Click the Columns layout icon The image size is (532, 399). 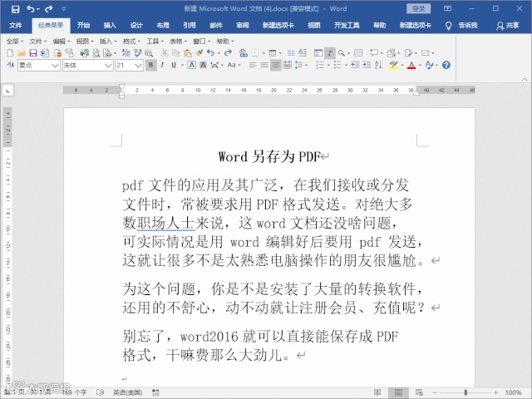(x=291, y=53)
